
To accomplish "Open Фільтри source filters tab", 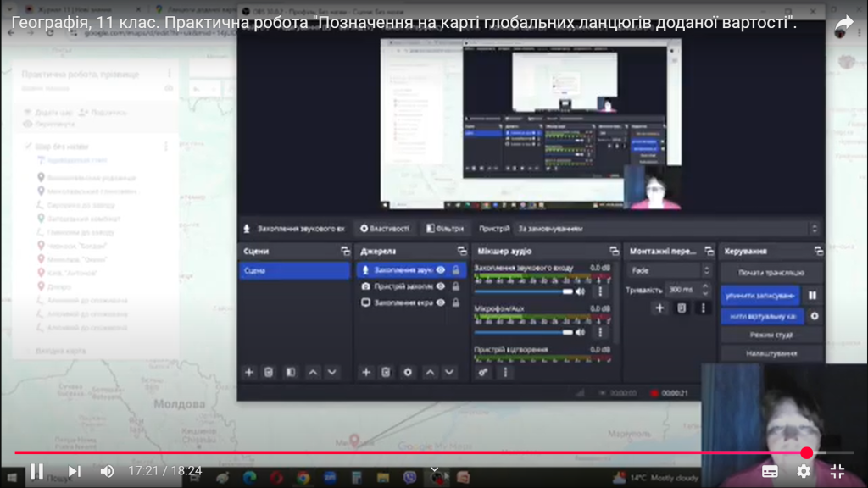I will pyautogui.click(x=445, y=229).
